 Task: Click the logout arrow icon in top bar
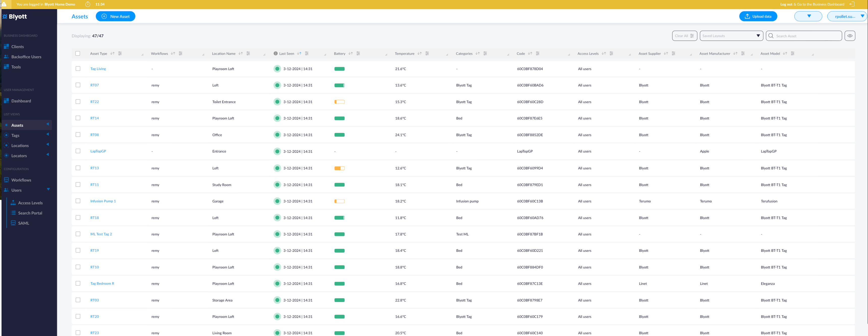coord(852,4)
